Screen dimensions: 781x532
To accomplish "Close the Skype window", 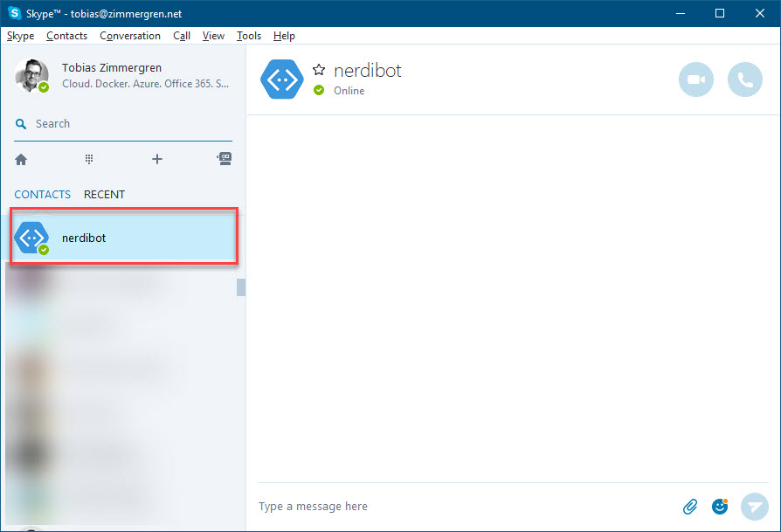I will [x=759, y=13].
